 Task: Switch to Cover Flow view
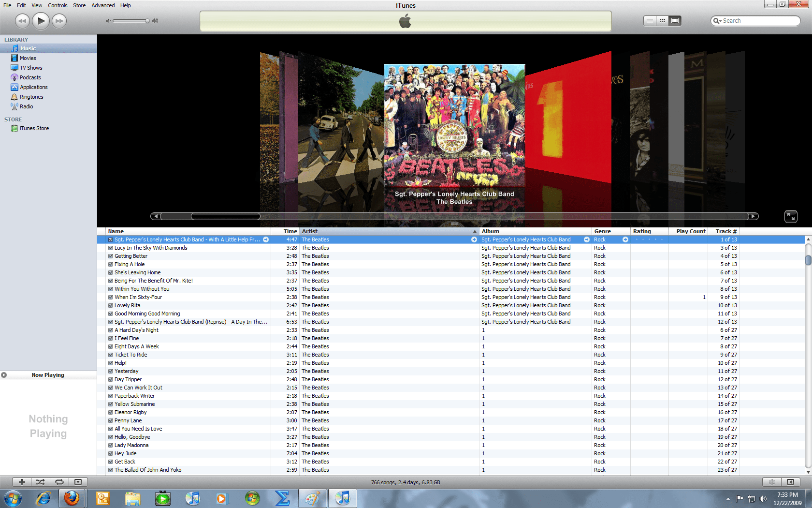675,21
